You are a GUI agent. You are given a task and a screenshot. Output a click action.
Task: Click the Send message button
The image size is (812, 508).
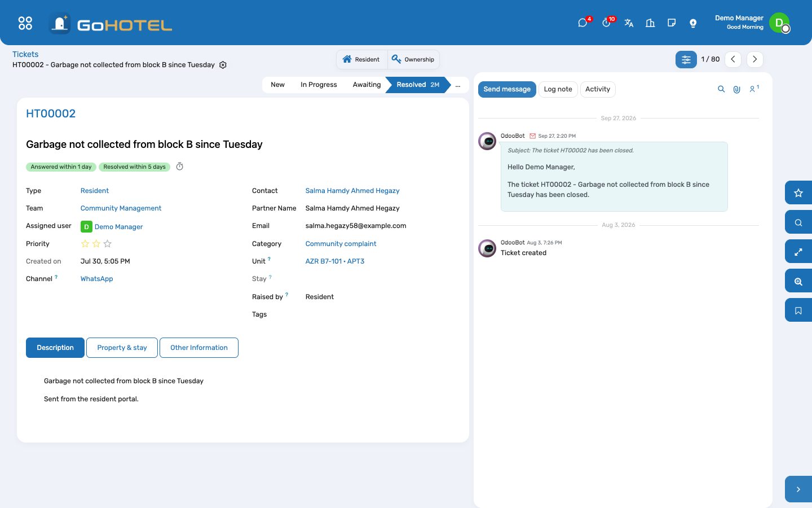coord(507,89)
